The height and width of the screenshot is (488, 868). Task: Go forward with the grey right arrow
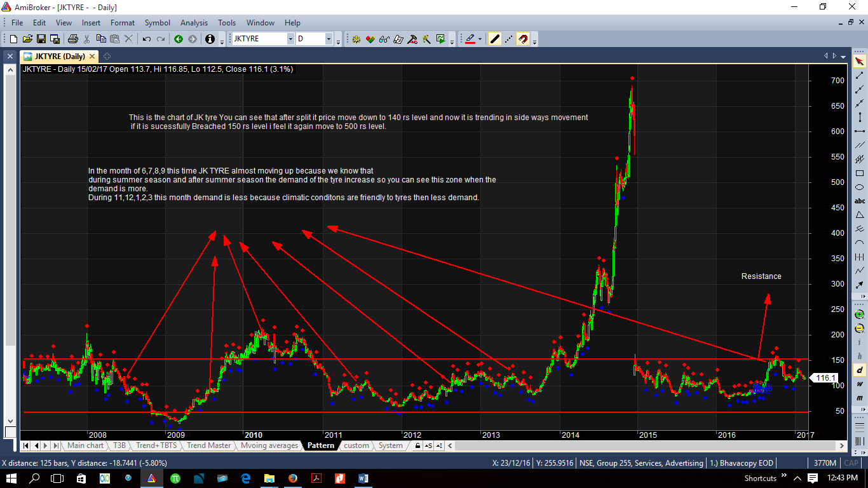193,39
